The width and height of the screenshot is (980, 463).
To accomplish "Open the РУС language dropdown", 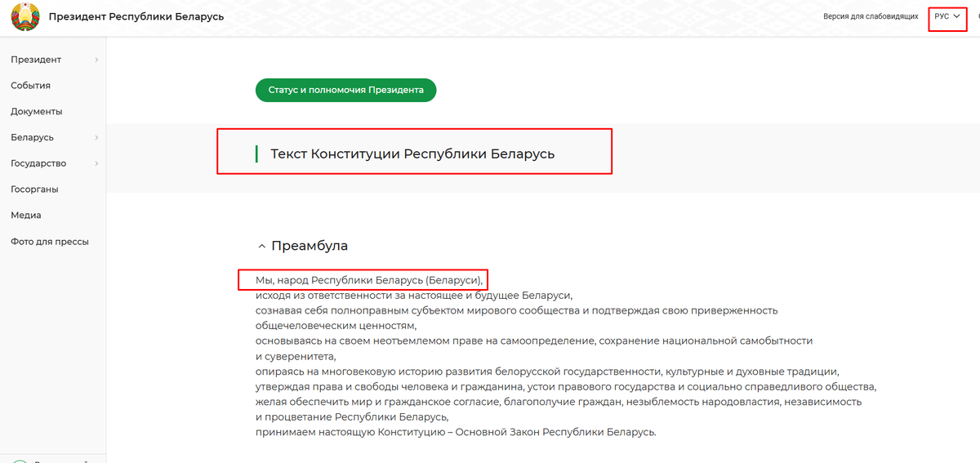I will [947, 16].
